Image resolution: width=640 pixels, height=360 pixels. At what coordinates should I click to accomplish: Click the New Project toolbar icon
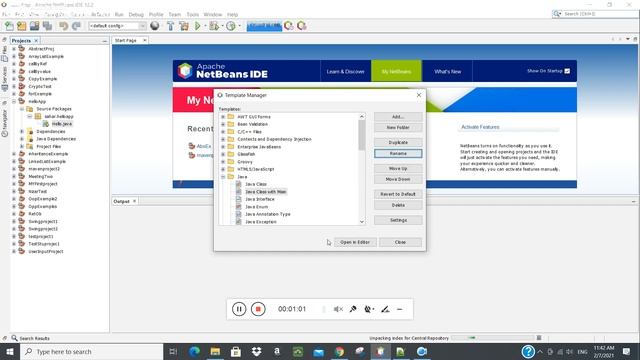click(22, 26)
